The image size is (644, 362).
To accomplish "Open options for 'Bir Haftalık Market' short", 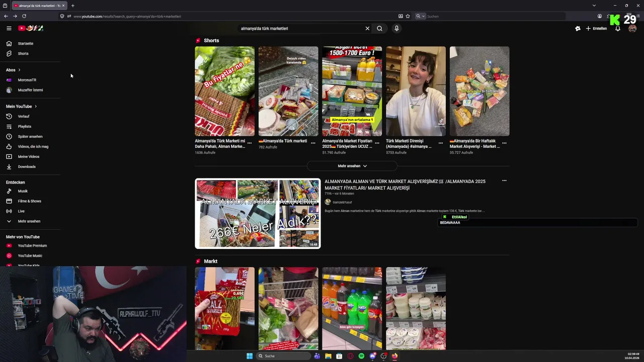I will tap(504, 143).
